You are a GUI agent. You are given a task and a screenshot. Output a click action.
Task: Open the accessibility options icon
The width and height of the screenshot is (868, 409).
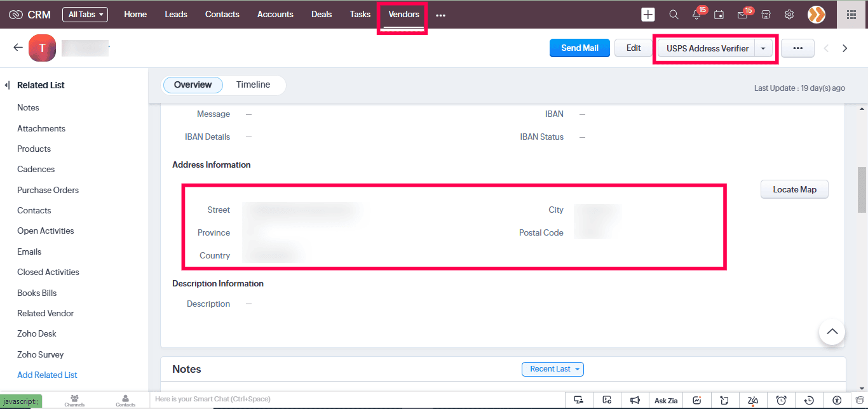[x=837, y=400]
